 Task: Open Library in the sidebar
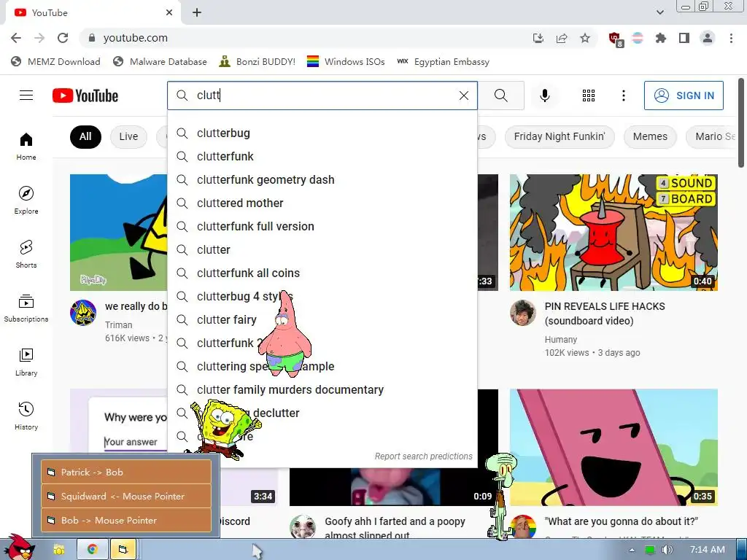coord(26,362)
